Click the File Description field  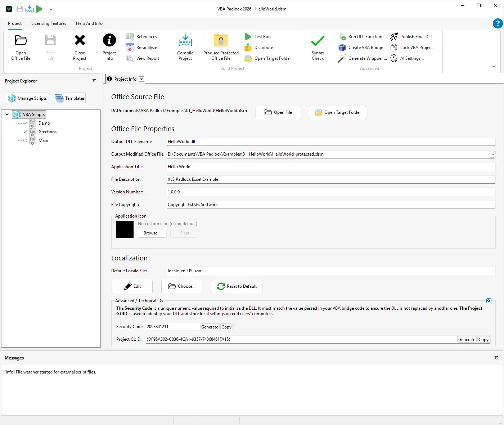[331, 179]
